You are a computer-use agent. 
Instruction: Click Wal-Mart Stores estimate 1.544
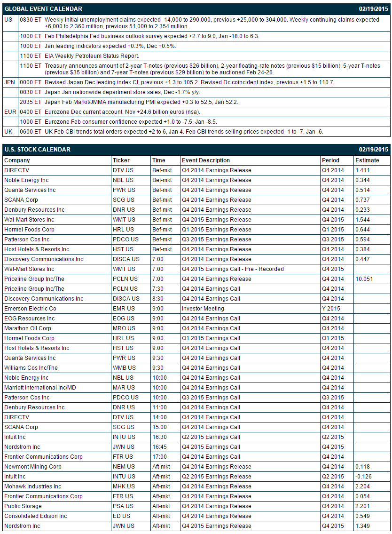pyautogui.click(x=362, y=220)
